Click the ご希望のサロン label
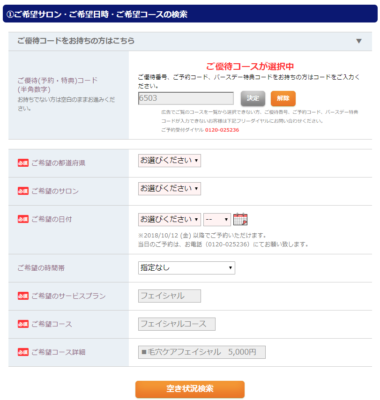Screen dimensions: 380x400 [x=55, y=191]
